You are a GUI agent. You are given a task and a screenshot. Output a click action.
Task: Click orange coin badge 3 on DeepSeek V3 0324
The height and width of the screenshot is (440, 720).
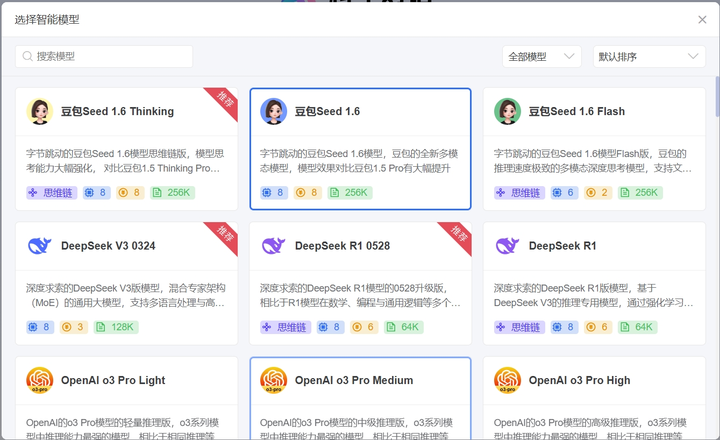[x=74, y=327]
